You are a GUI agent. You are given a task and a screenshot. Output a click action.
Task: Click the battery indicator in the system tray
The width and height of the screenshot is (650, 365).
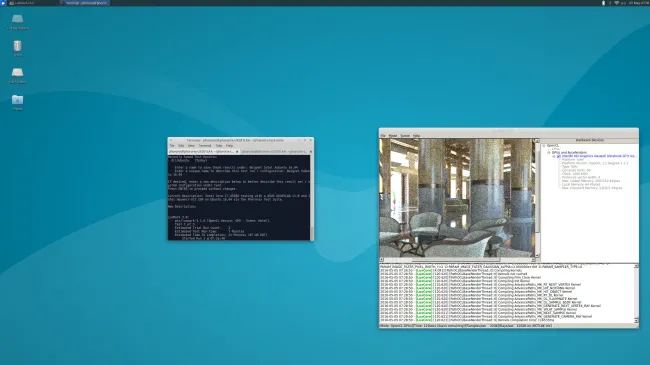tap(604, 3)
